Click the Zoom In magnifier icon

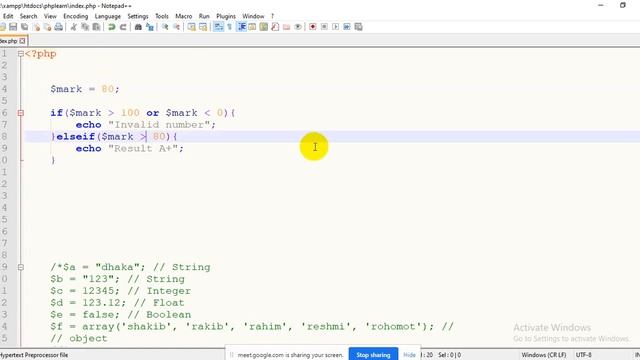[165, 27]
